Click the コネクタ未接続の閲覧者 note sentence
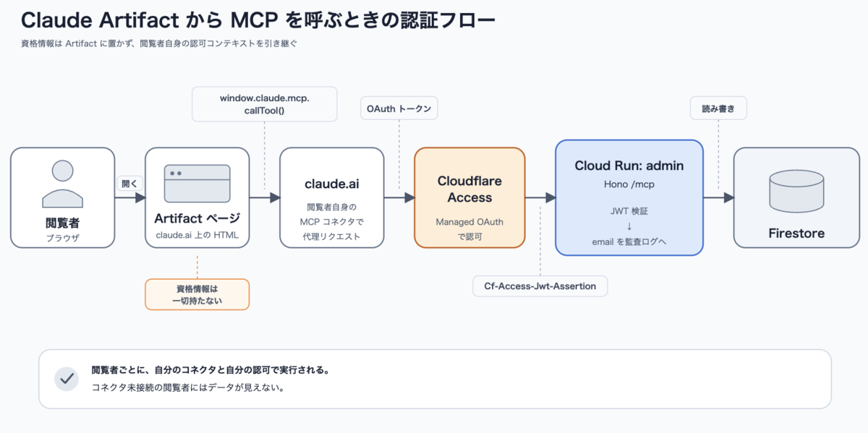The width and height of the screenshot is (868, 433). 187,387
